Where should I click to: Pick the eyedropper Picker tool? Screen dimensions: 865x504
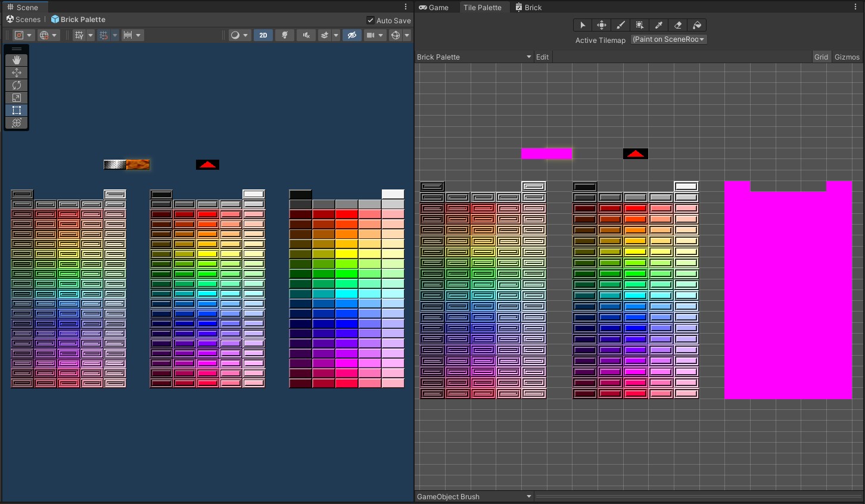coord(659,25)
